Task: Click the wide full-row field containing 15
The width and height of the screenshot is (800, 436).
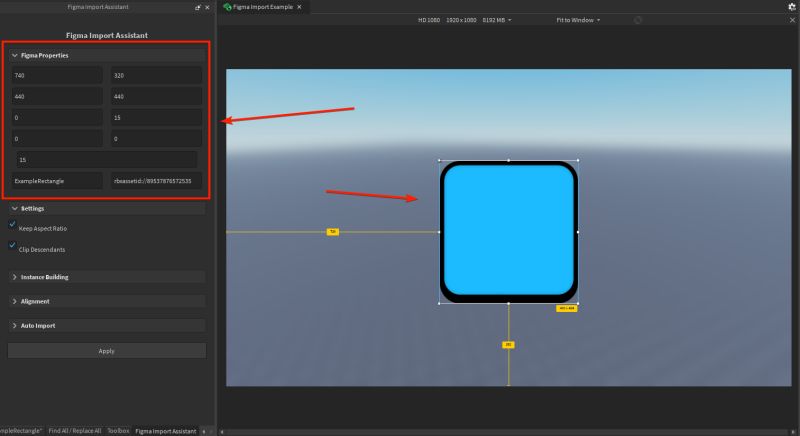Action: tap(107, 160)
